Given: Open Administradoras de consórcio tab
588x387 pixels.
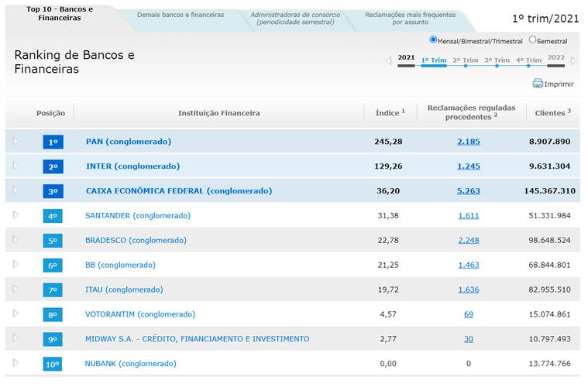Looking at the screenshot, I should 295,19.
